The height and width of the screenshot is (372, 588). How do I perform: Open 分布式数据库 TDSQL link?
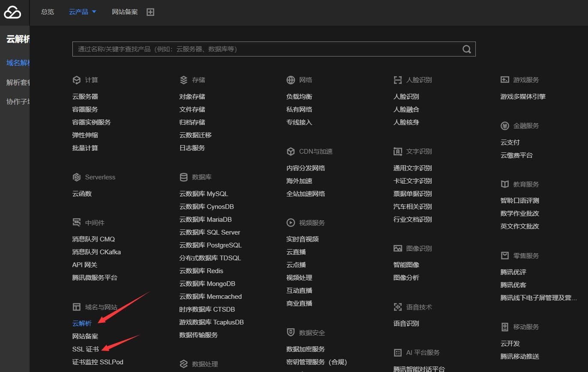(x=210, y=258)
